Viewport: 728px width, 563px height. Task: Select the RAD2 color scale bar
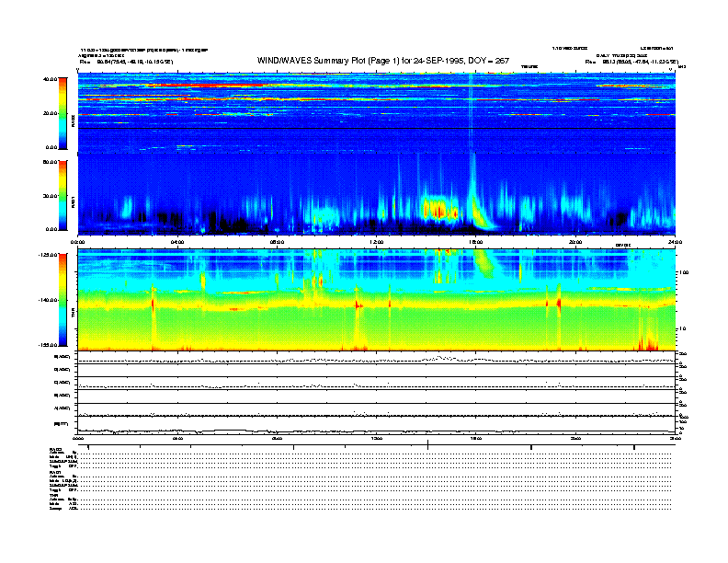(x=63, y=113)
